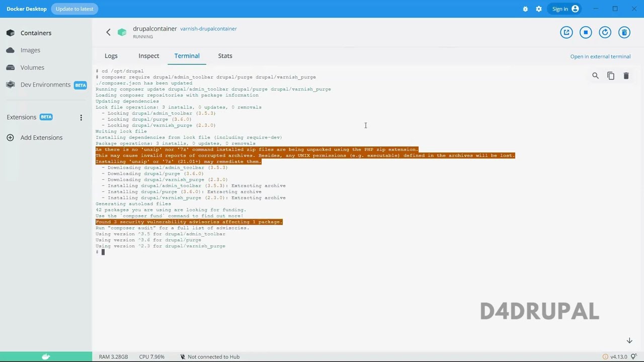
Task: Click the 'Writing lock file' line
Action: coord(121,131)
